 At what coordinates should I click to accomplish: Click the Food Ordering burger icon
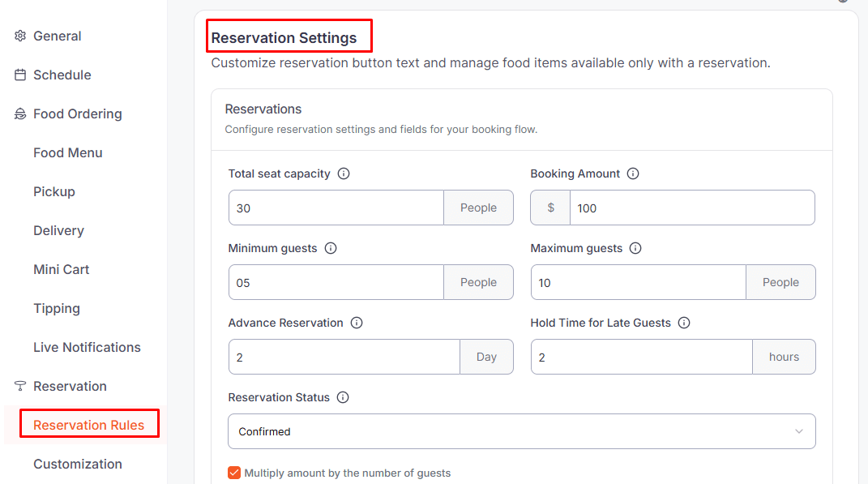point(20,114)
